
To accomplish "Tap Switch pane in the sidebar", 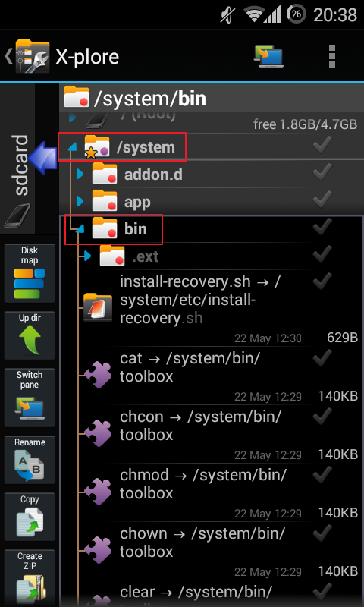I will pos(30,398).
